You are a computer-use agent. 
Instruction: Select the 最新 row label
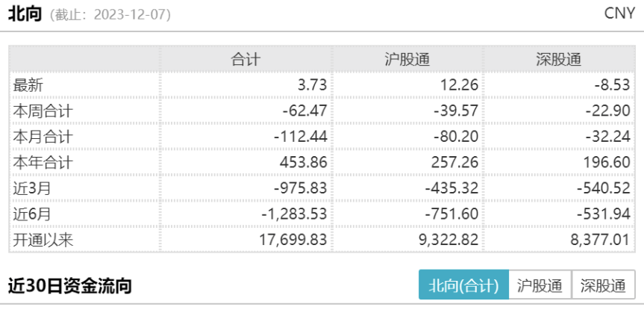click(x=28, y=85)
